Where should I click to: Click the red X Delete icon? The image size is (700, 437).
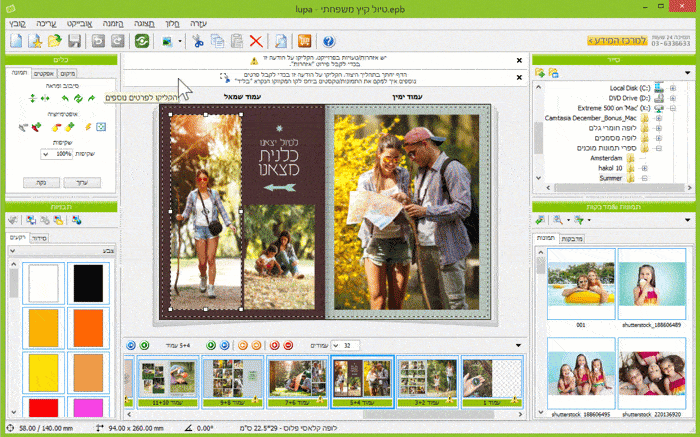pyautogui.click(x=255, y=41)
